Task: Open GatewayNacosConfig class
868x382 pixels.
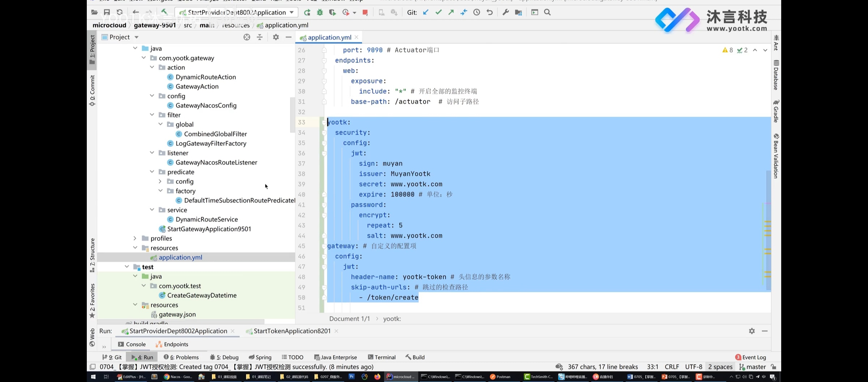Action: coord(206,105)
